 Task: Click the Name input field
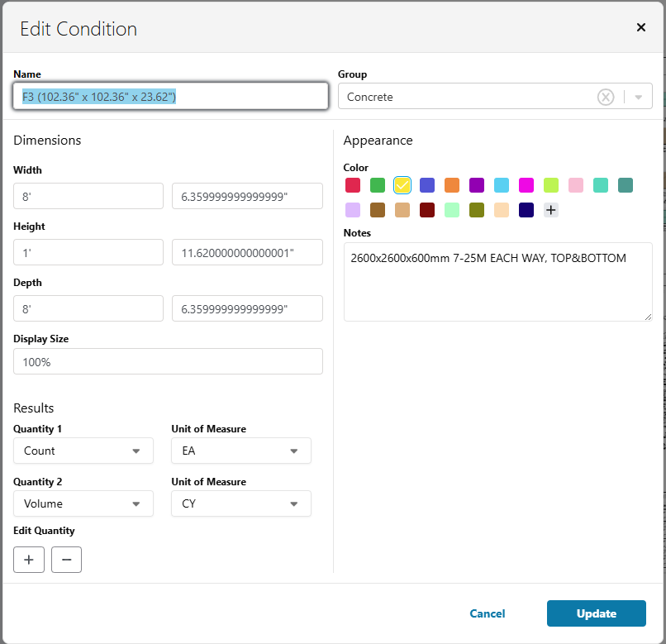click(x=170, y=96)
